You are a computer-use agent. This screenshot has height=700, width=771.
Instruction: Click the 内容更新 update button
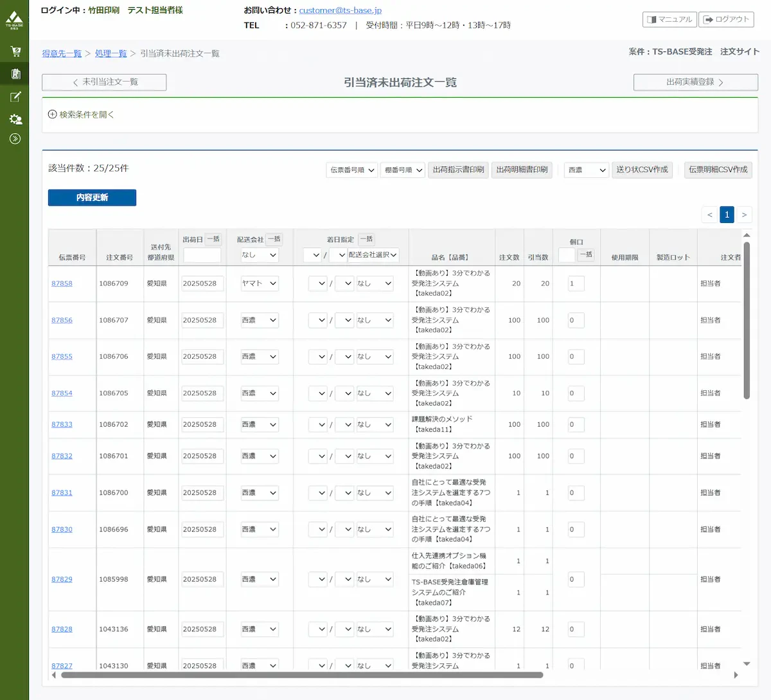pos(92,197)
